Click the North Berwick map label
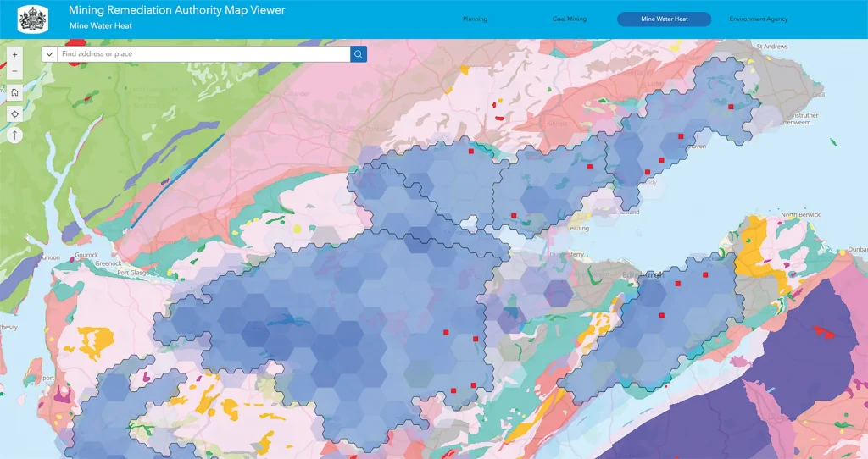The image size is (868, 459). pyautogui.click(x=801, y=215)
